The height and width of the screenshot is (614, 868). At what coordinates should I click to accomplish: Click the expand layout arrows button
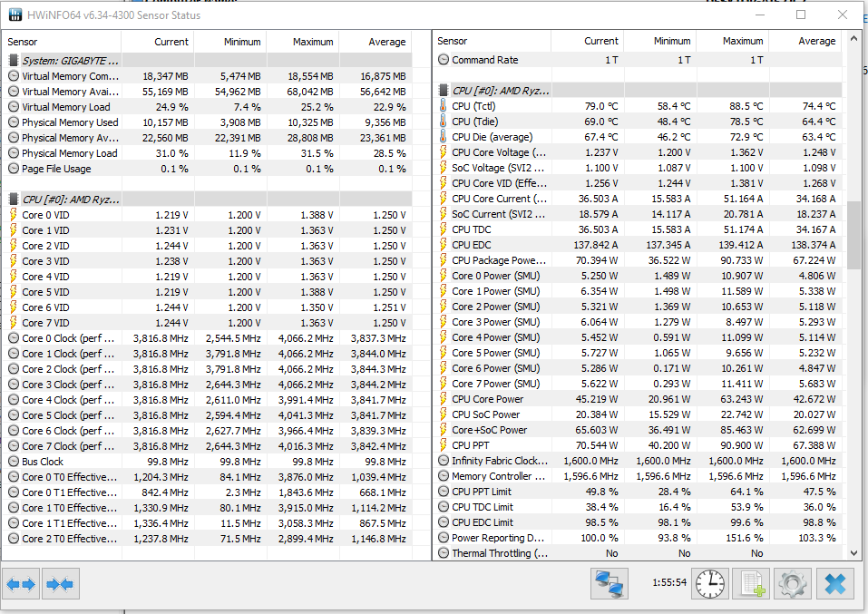click(21, 584)
